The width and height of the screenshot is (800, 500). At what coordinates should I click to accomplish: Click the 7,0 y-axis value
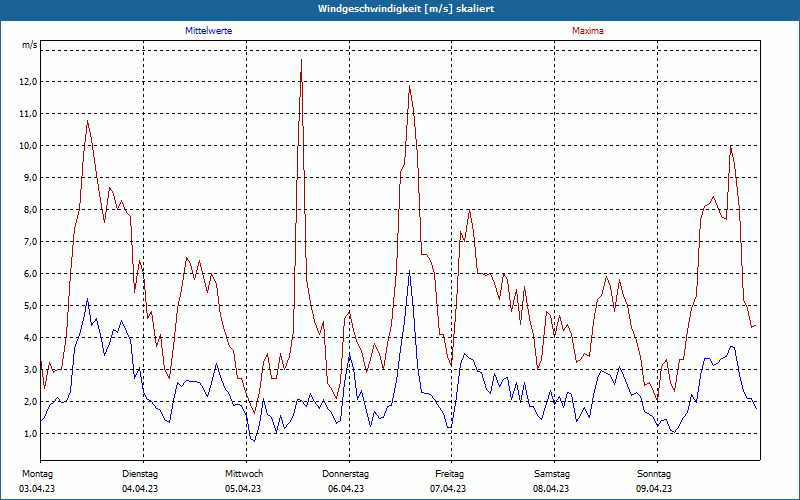coord(30,242)
